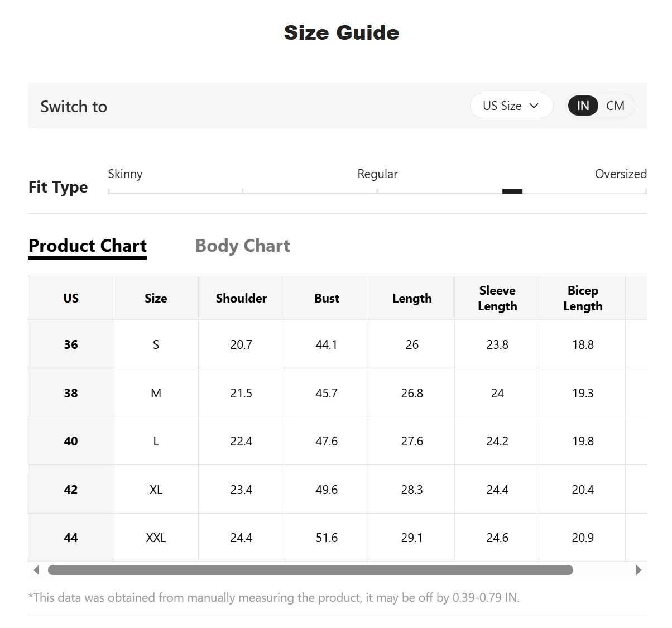Image resolution: width=672 pixels, height=628 pixels.
Task: Click the right scroll arrow under the table
Action: [x=639, y=570]
